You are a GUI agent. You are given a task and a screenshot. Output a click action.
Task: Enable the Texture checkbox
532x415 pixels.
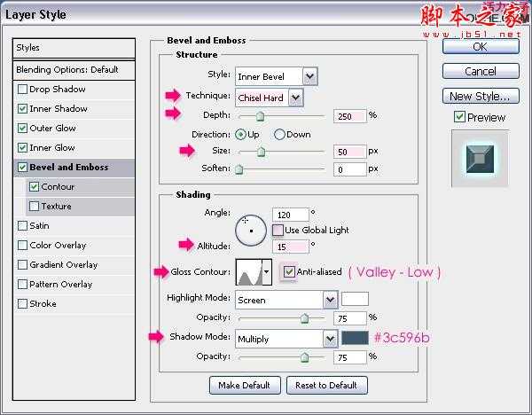34,207
